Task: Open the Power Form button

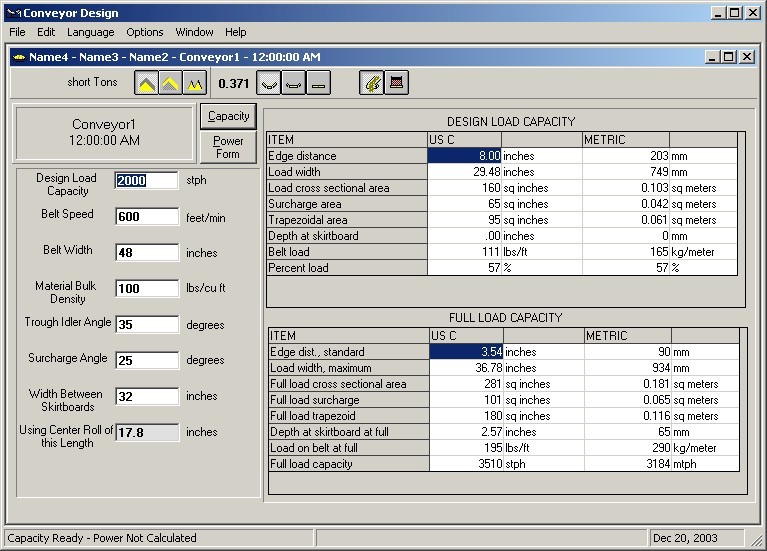Action: (228, 147)
